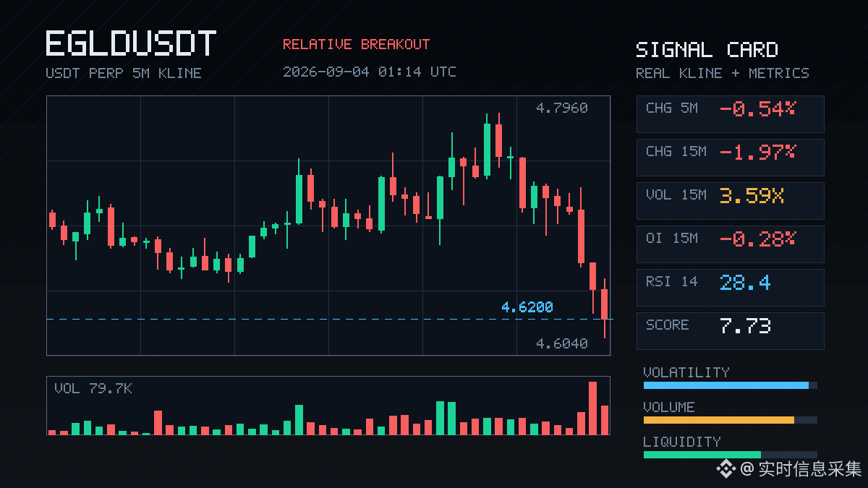Click the green LIQUIDITY progress bar
868x488 pixels.
702,455
